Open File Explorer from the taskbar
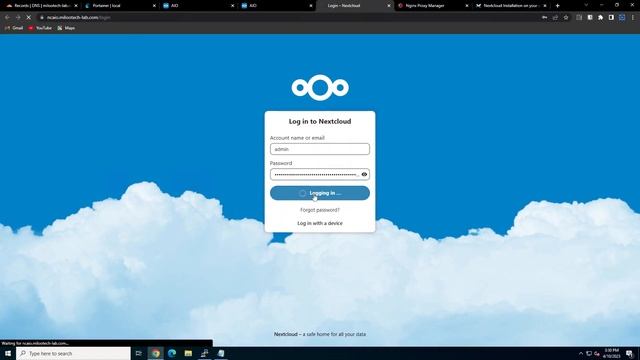640x360 pixels. click(x=188, y=353)
